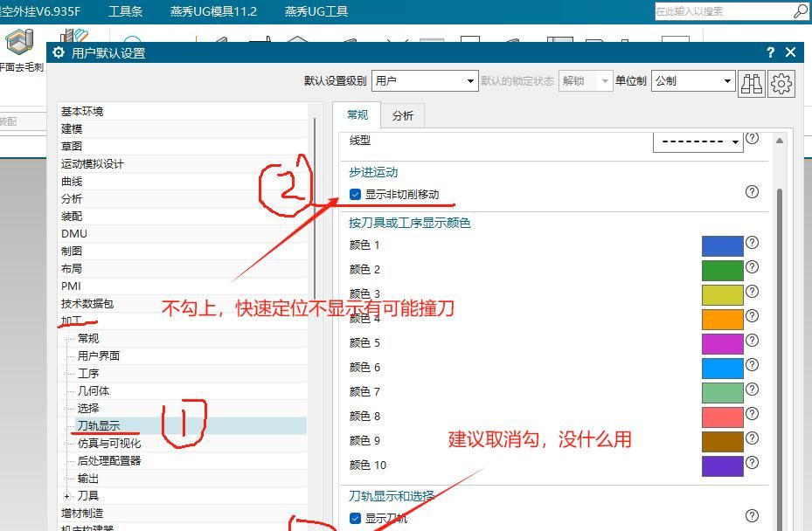The image size is (812, 531).
Task: Open the dialog help question mark
Action: click(x=769, y=52)
